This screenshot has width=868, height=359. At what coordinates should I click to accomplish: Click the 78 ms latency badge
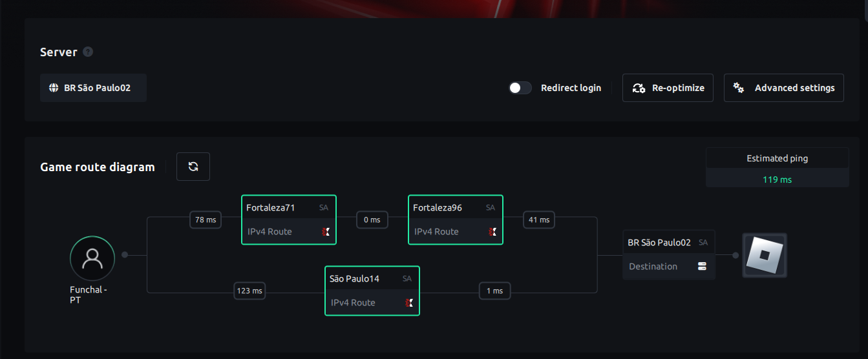point(206,220)
